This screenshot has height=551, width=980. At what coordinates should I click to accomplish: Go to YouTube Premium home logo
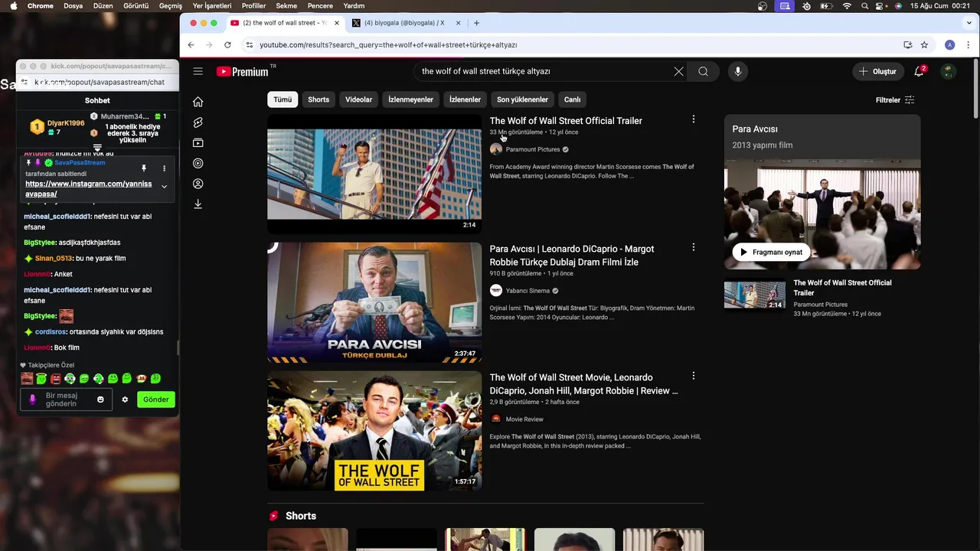click(x=242, y=72)
